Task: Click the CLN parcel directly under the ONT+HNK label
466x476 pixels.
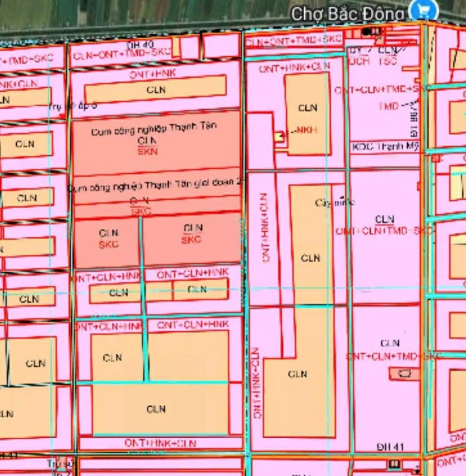Action: point(155,89)
